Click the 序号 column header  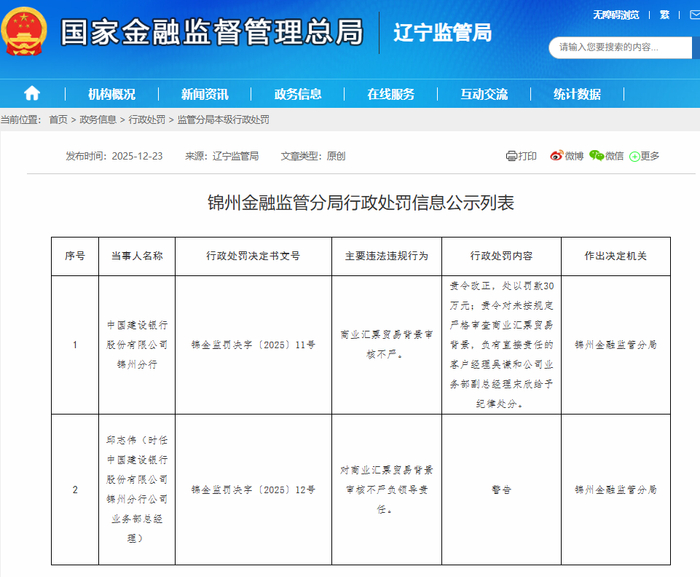coord(75,256)
